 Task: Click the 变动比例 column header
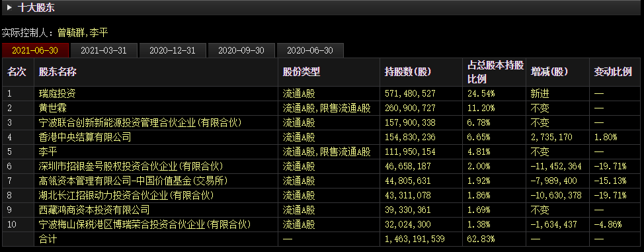pyautogui.click(x=613, y=72)
